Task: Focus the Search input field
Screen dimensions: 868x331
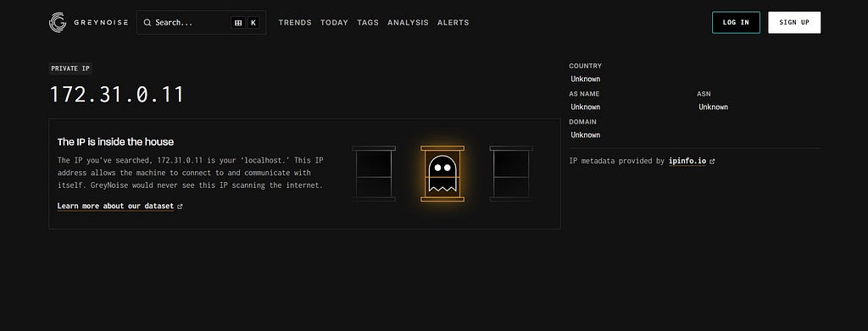Action: coord(201,23)
